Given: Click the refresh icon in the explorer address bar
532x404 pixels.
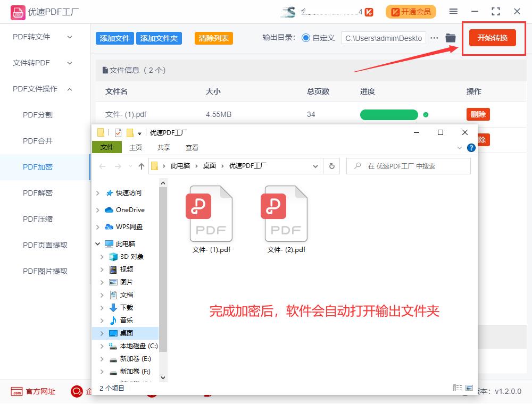Looking at the screenshot, I should (x=331, y=166).
